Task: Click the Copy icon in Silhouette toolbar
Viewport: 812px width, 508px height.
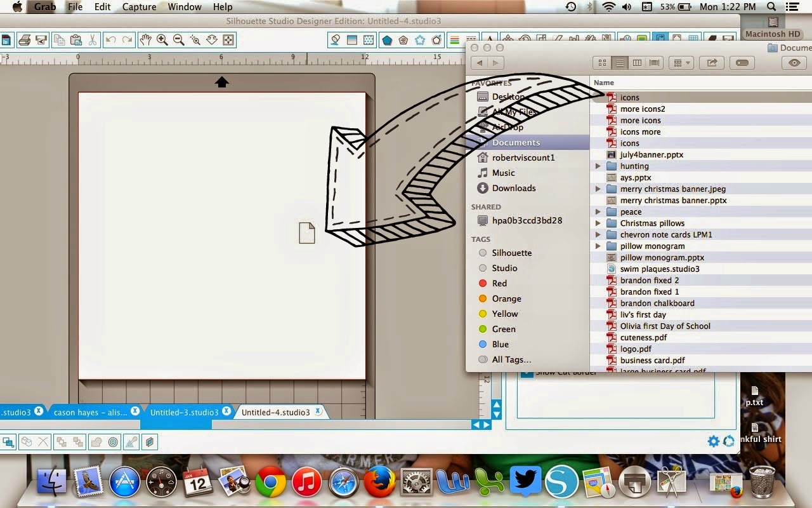Action: click(60, 40)
